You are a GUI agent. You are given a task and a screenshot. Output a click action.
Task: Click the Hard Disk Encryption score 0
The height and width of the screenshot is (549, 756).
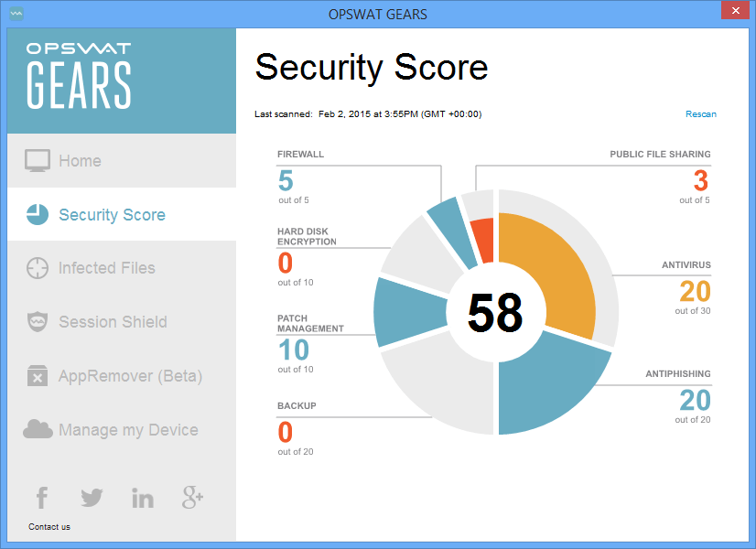point(285,263)
